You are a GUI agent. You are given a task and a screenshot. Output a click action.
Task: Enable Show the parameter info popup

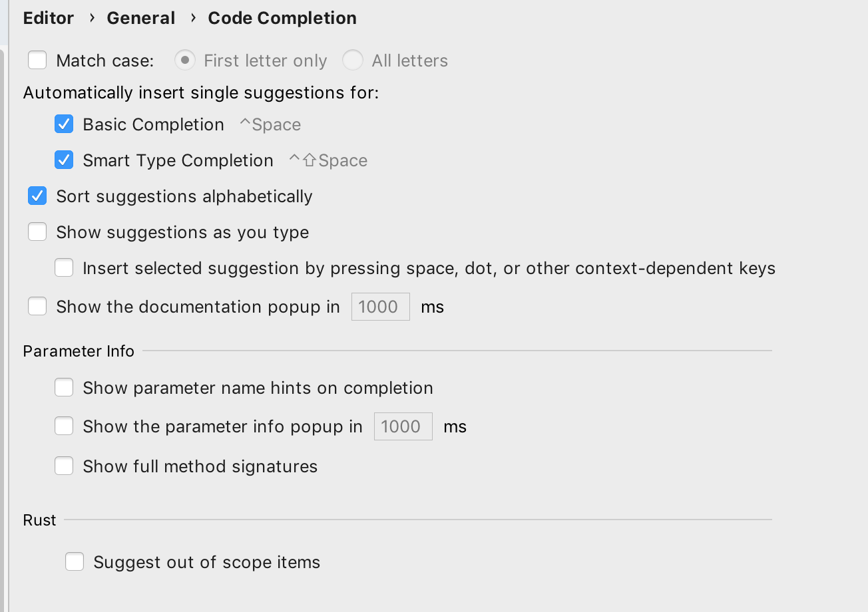tap(64, 426)
